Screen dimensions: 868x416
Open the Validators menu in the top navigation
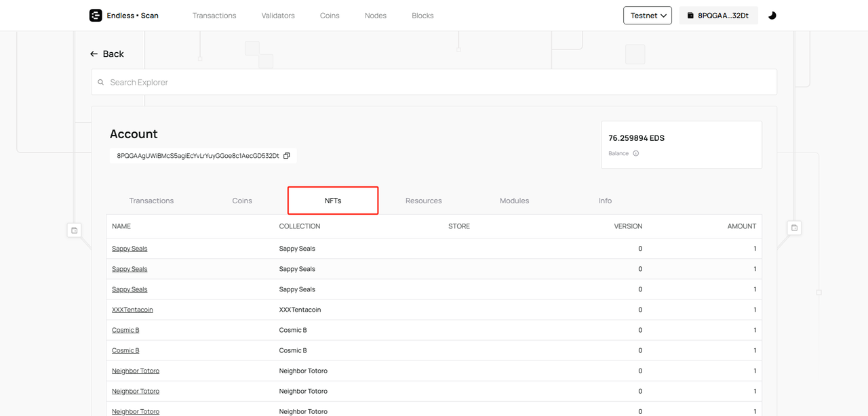coord(278,16)
